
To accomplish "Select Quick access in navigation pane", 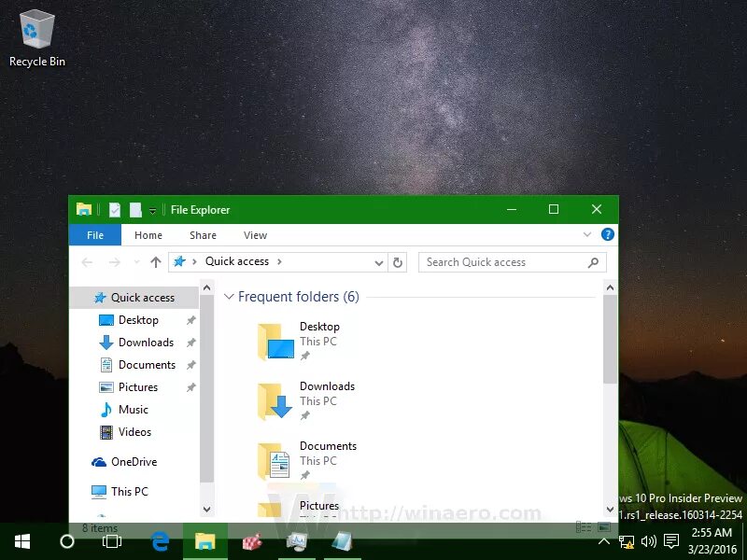I will point(134,298).
